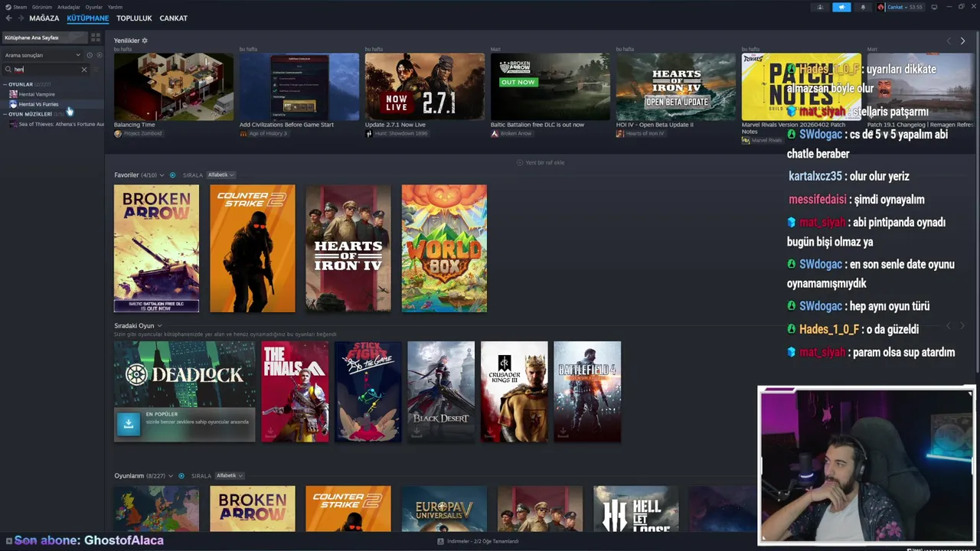The height and width of the screenshot is (551, 980).
Task: Click the Broken Arrow source icon under news
Action: (x=495, y=133)
